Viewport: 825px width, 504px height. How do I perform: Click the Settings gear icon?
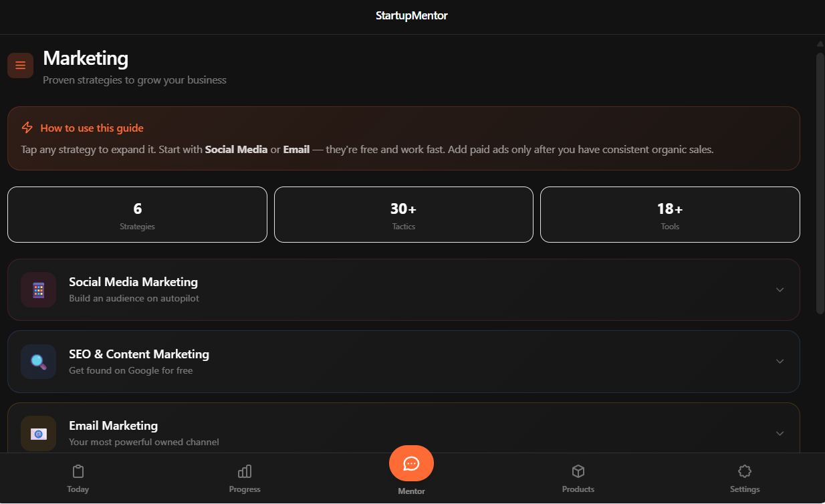click(744, 471)
